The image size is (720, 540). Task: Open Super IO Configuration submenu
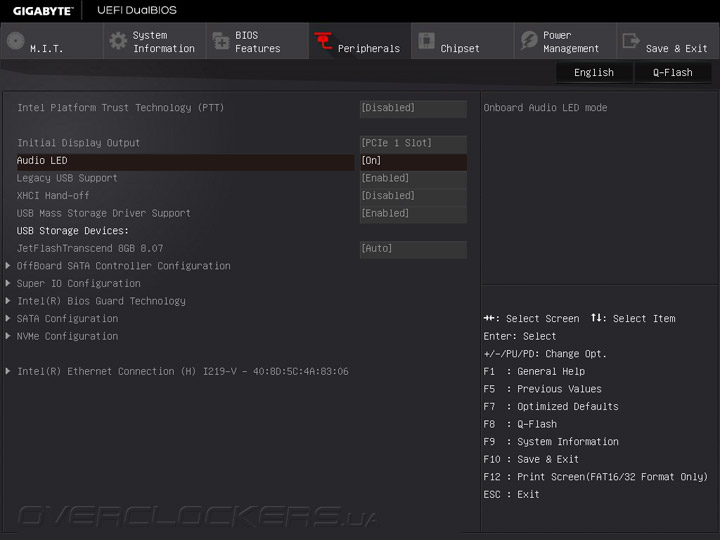point(79,284)
